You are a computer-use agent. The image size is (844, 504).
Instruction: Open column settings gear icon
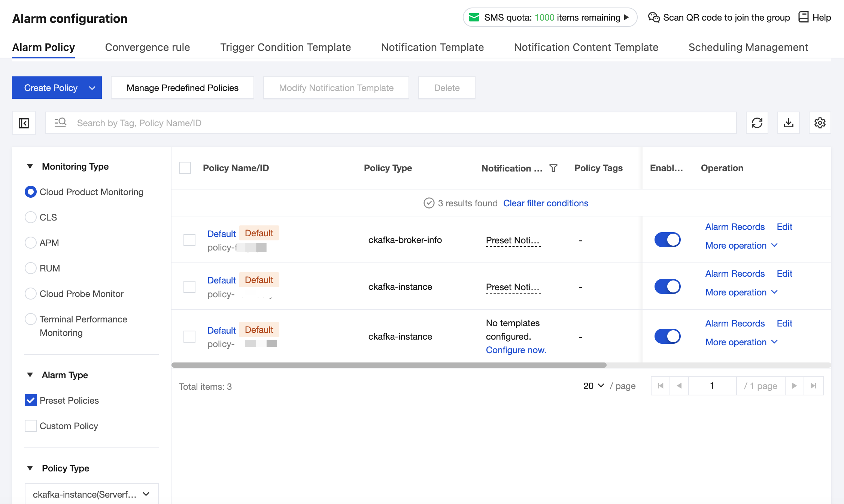point(820,123)
